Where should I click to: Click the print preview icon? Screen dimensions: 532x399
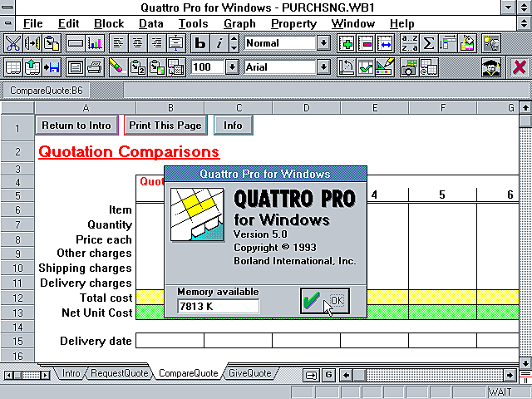coord(76,67)
